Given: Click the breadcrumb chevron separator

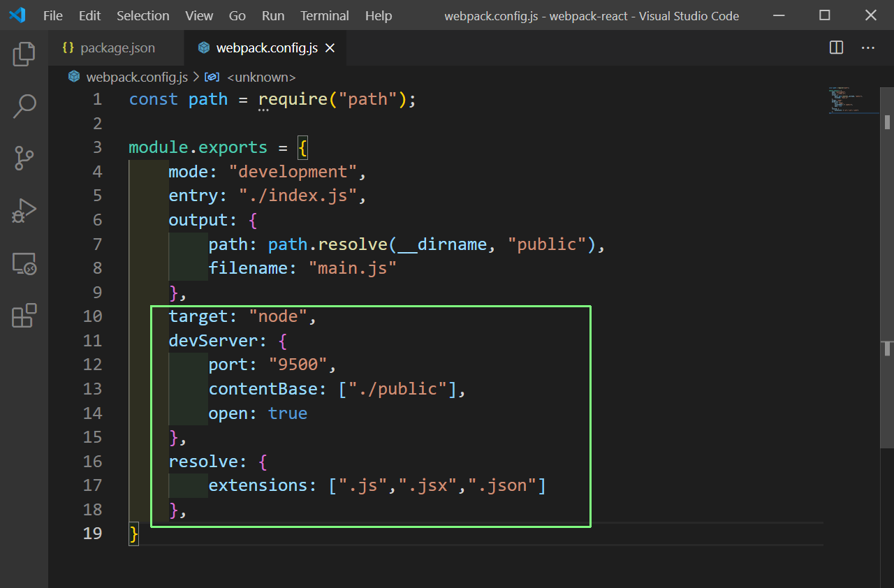Looking at the screenshot, I should click(x=196, y=77).
